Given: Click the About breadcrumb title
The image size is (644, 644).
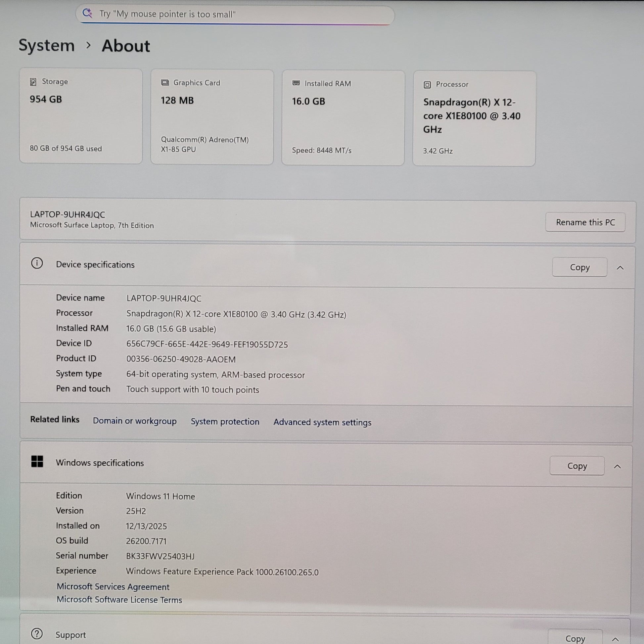Looking at the screenshot, I should pos(126,46).
